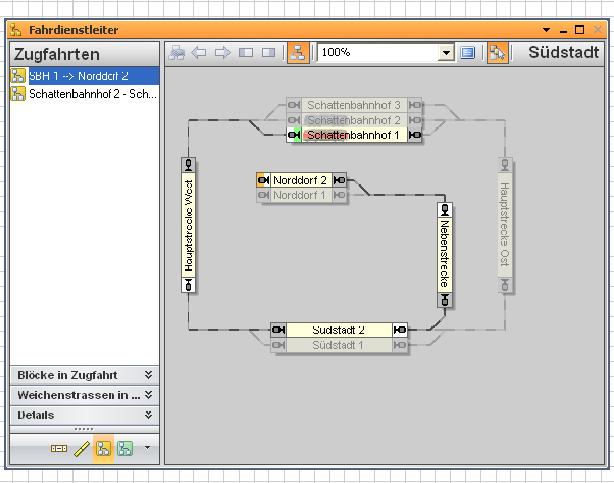614x483 pixels.
Task: Expand the Blöcke in Zugfahrt section
Action: tap(148, 375)
